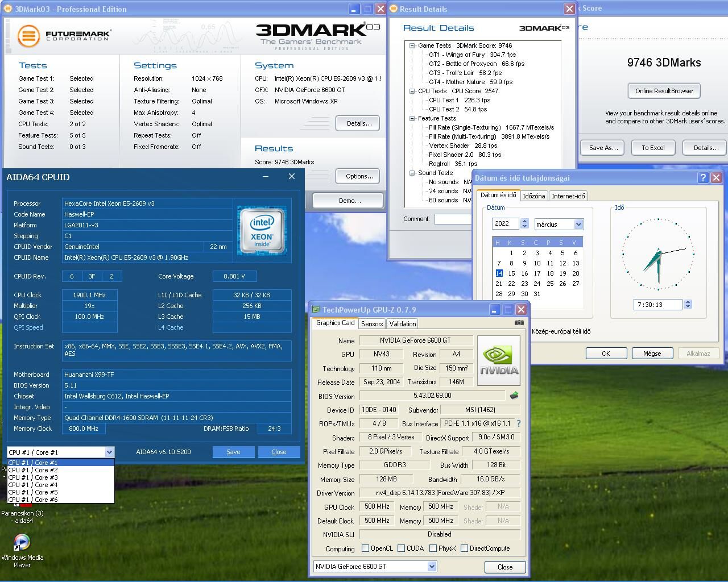Click the NVIDIA logo in GPU-Z

point(498,361)
